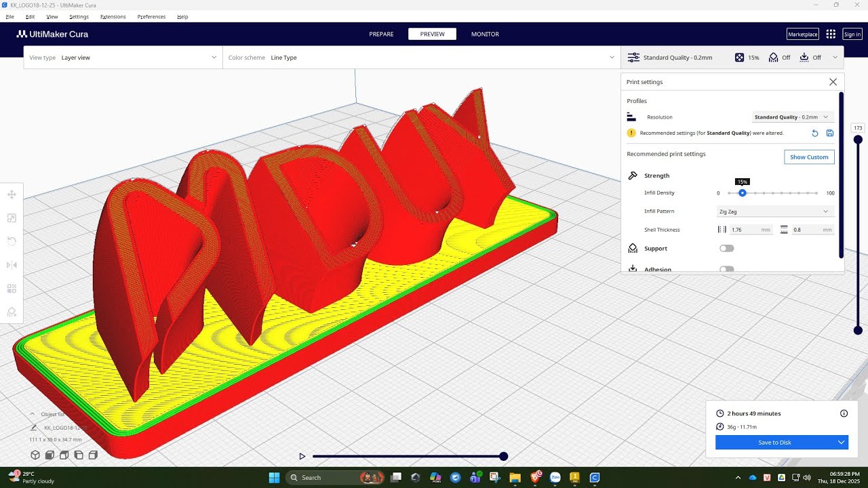
Task: Open the Infill Pattern Zig Zag dropdown
Action: (x=774, y=211)
